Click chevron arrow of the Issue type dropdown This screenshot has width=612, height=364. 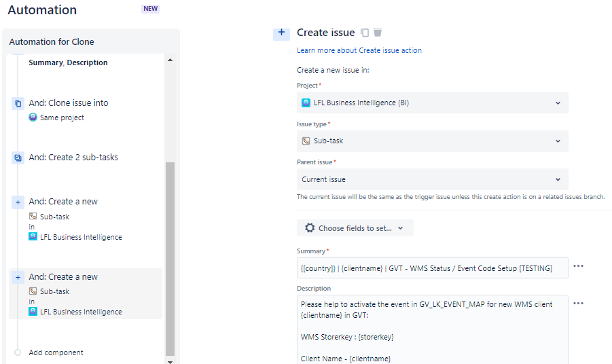558,141
